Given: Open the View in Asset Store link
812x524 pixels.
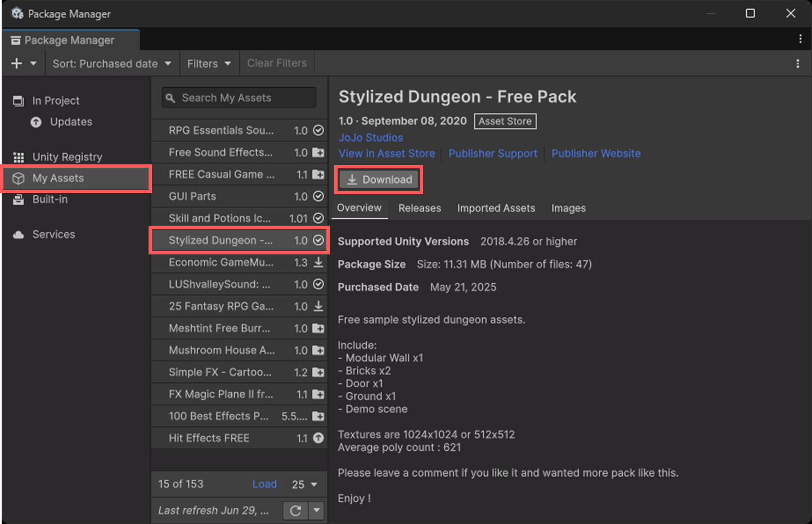Looking at the screenshot, I should [x=387, y=154].
